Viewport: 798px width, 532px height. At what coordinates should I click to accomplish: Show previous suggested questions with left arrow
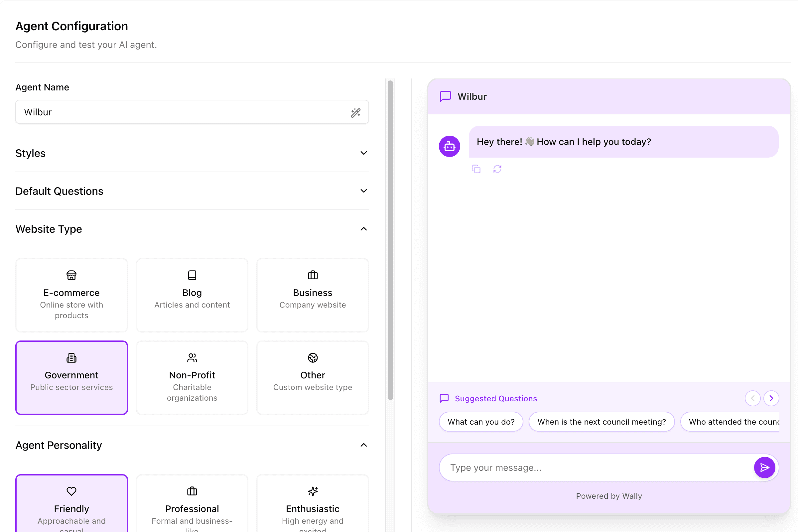[x=752, y=398]
